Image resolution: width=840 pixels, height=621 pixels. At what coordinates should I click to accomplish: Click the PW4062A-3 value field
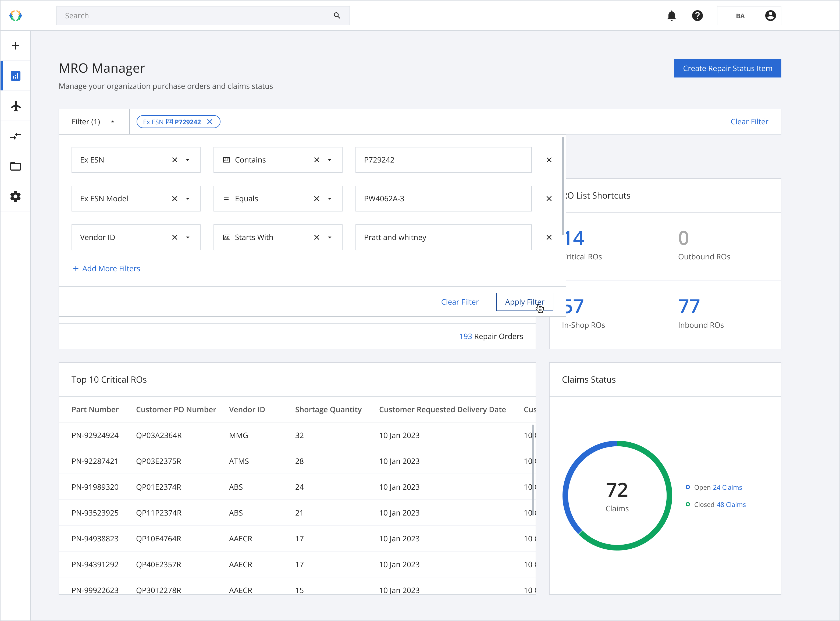[443, 199]
